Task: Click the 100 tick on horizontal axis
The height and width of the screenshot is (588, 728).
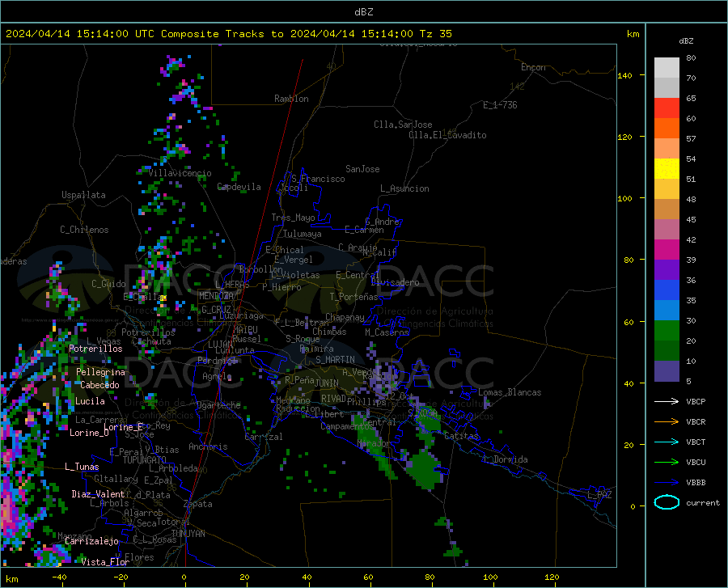Action: click(x=490, y=577)
